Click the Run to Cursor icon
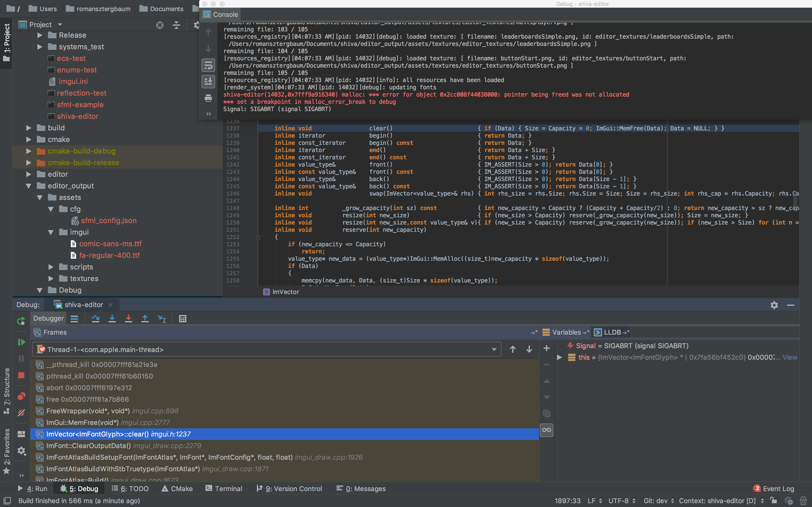 pyautogui.click(x=162, y=318)
